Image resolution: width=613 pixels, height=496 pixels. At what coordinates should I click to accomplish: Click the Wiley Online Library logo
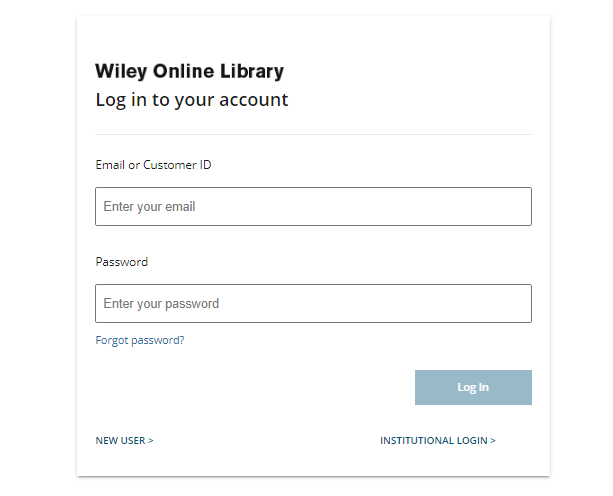tap(189, 72)
